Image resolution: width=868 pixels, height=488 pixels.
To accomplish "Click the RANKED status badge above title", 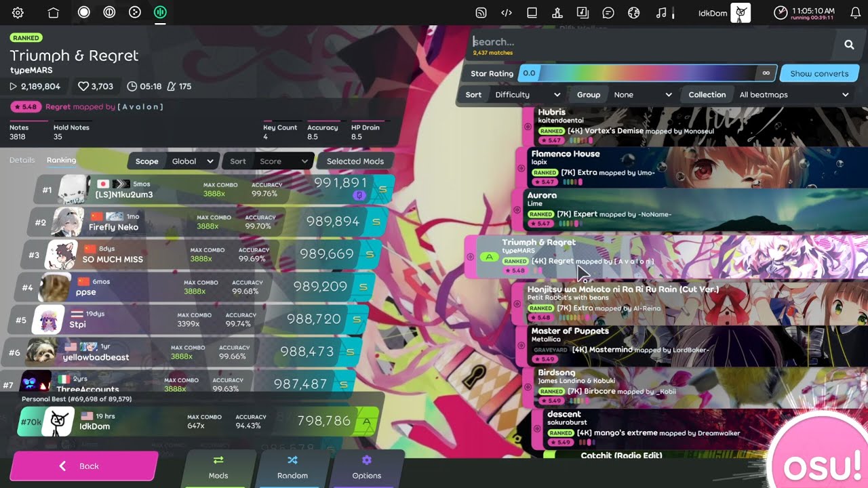I will point(26,38).
